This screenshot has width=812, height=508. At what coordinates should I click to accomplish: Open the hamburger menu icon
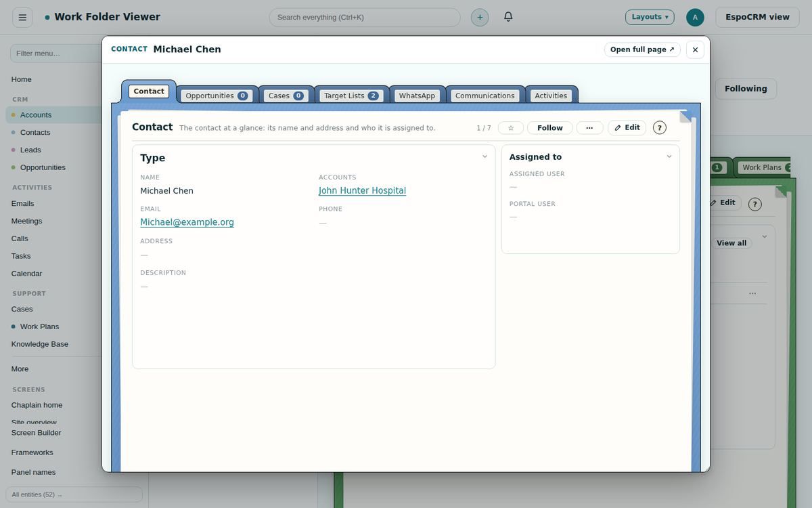22,17
